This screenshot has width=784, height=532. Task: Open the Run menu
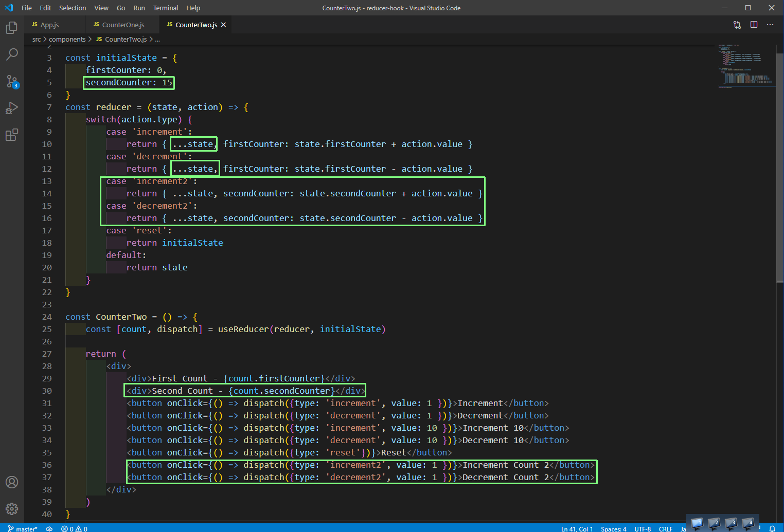coord(139,8)
